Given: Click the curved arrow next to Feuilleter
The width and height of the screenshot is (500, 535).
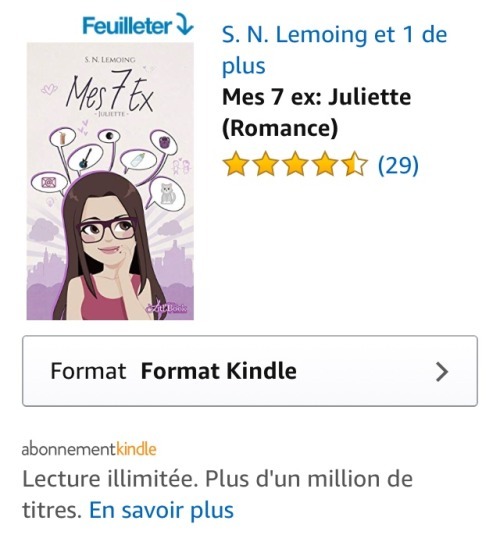Looking at the screenshot, I should pyautogui.click(x=184, y=24).
